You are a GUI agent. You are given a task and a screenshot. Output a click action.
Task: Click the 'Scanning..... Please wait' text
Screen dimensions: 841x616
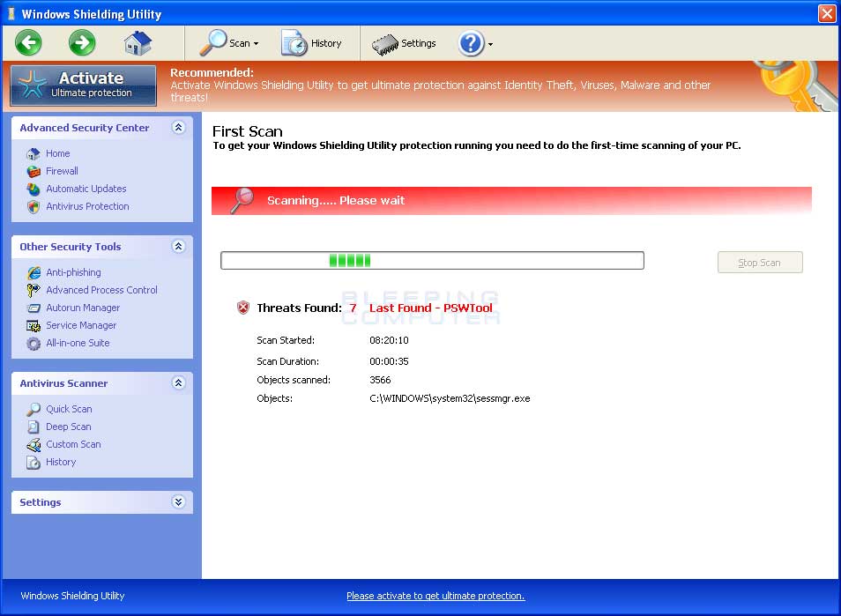tap(336, 201)
